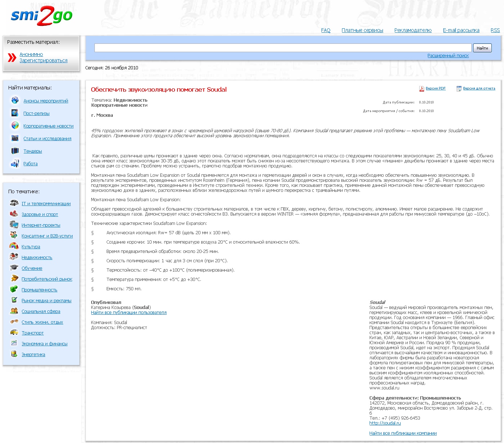This screenshot has width=504, height=443.
Task: Click the taxi icon beside Транспорт
Action: click(x=14, y=332)
